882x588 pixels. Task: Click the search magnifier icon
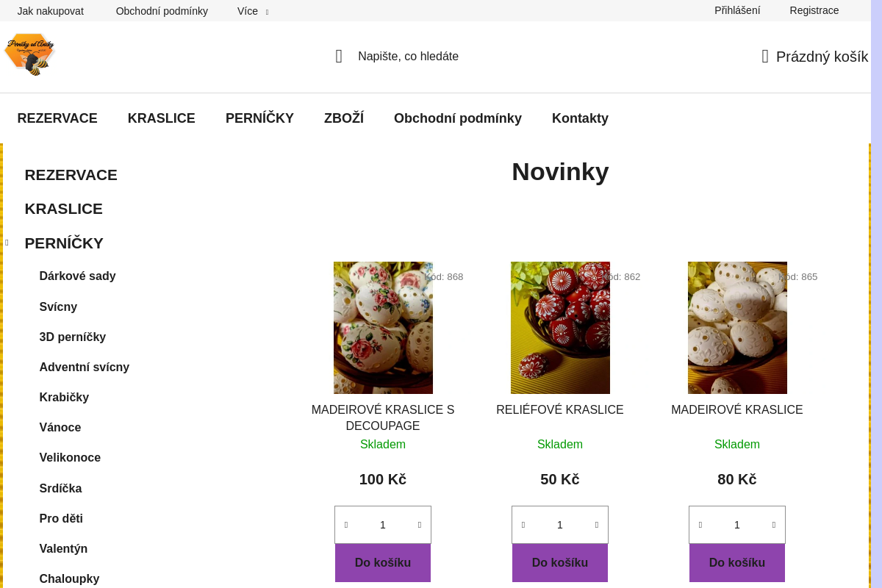(339, 57)
